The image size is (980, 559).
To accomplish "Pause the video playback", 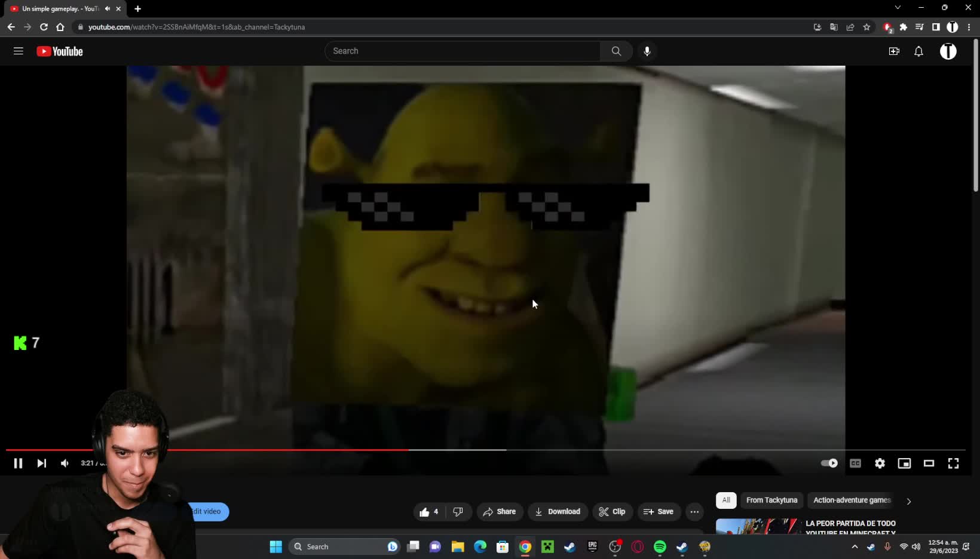I will click(x=18, y=463).
